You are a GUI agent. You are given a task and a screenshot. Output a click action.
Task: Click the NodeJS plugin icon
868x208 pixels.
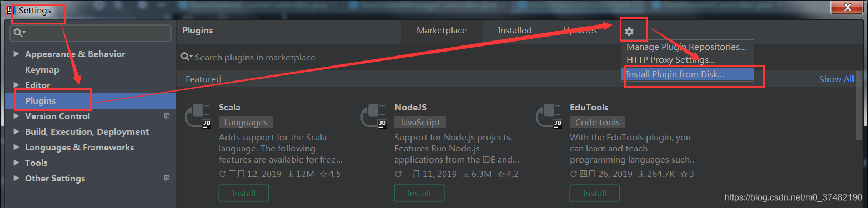coord(374,117)
